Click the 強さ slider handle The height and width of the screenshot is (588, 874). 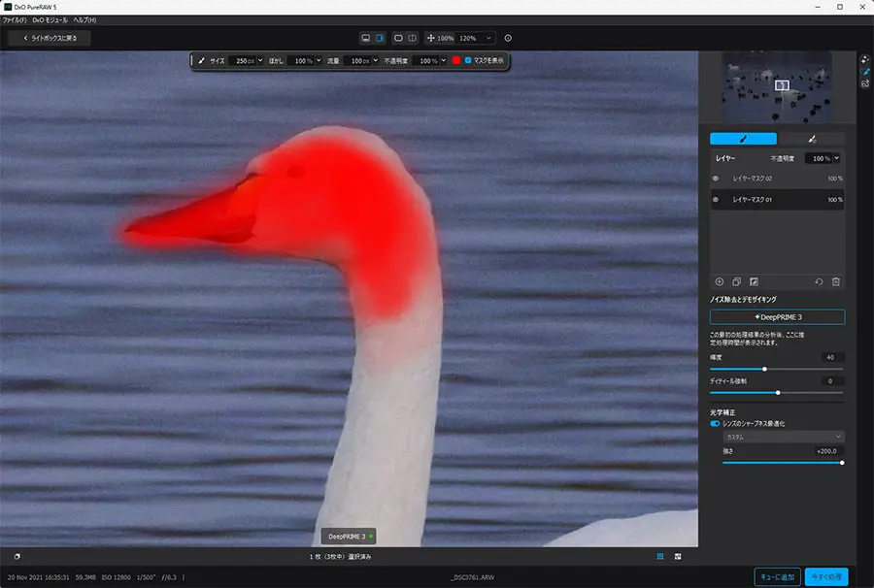point(842,463)
